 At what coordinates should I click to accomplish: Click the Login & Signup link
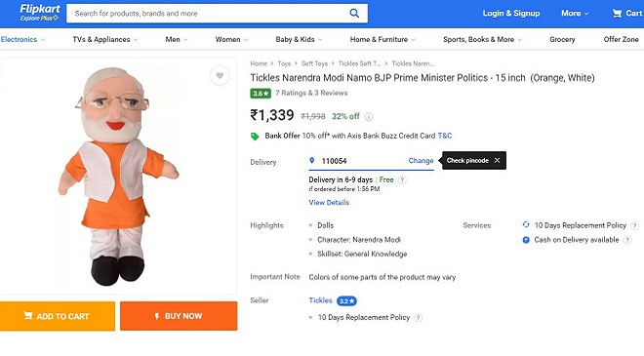pos(511,13)
